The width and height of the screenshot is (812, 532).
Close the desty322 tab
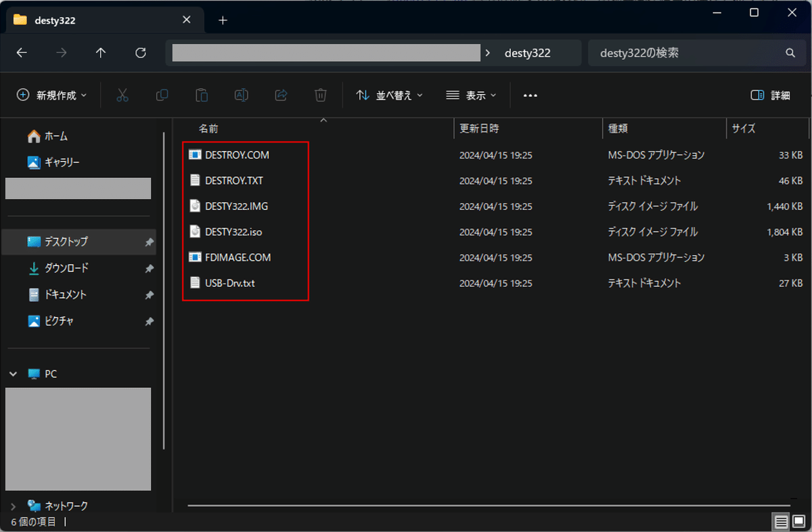[x=187, y=20]
